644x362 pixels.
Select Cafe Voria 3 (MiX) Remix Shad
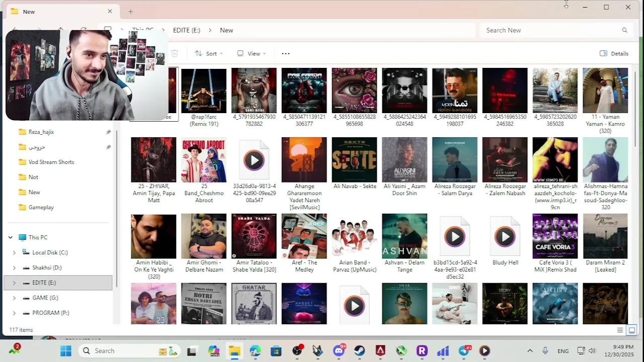point(555,243)
